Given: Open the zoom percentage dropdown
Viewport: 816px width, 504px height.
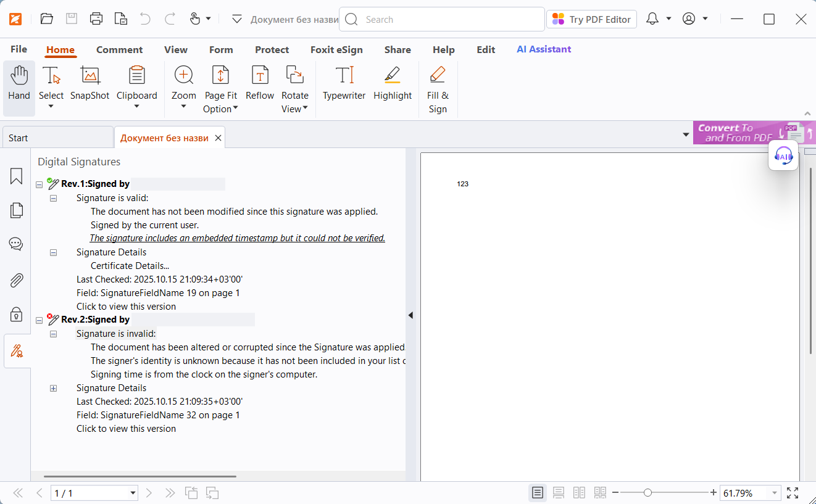Looking at the screenshot, I should [x=775, y=493].
